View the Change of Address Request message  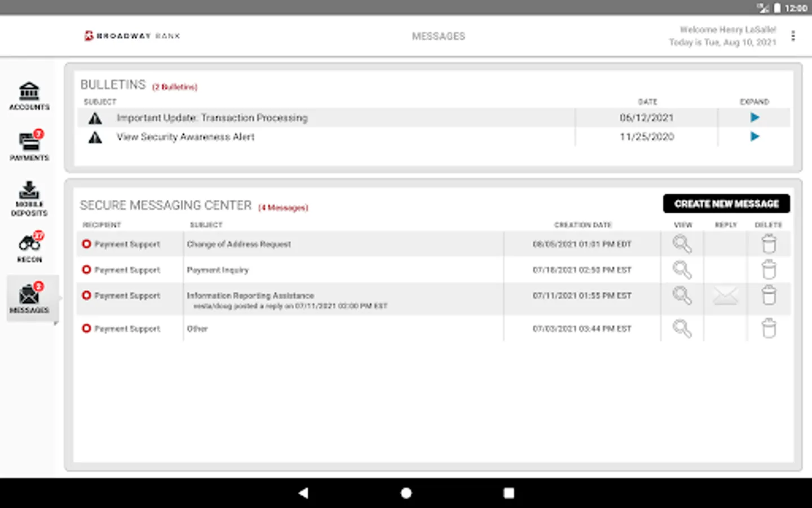[682, 244]
